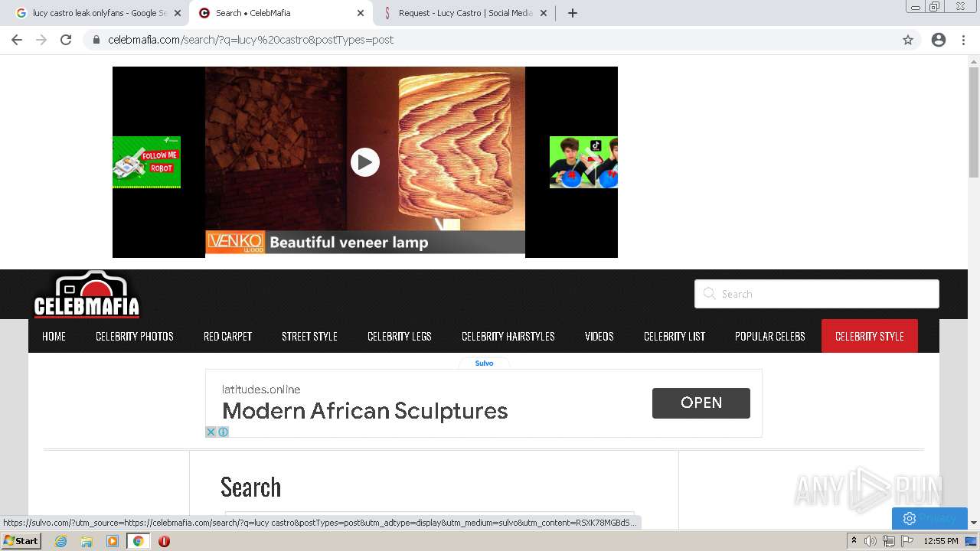Open the CELEBRITY HAIRSTYLES menu item
The image size is (980, 551).
coord(508,336)
